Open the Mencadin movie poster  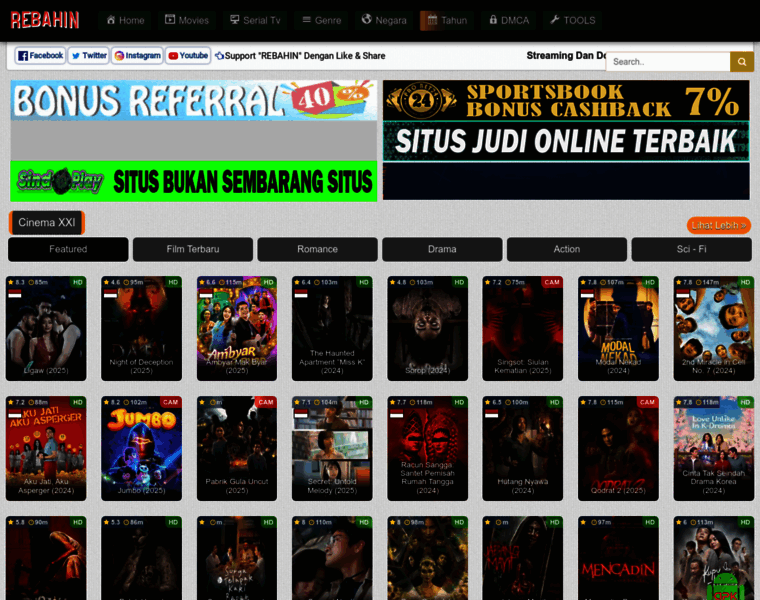click(x=618, y=558)
